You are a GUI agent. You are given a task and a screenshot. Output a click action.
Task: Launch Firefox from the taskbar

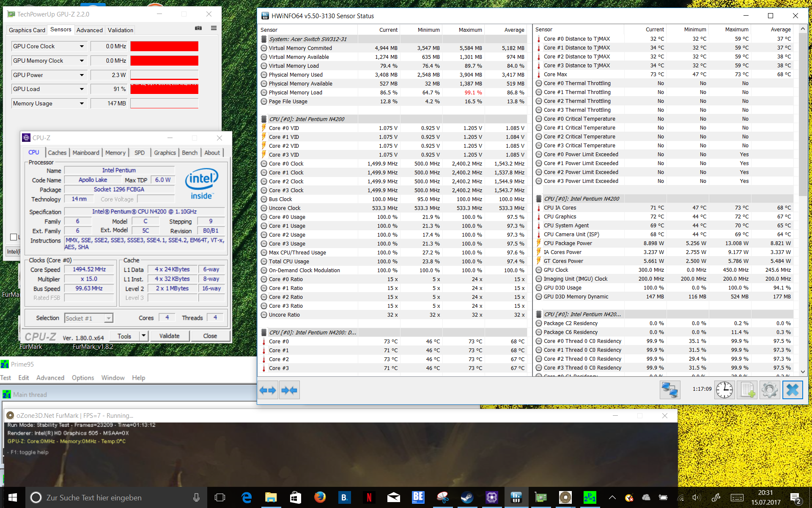click(320, 497)
